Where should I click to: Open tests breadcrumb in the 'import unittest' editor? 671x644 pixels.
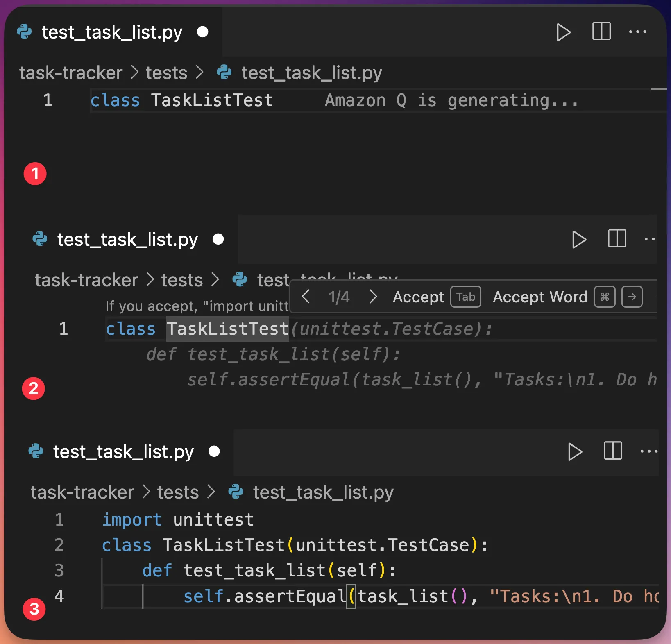pos(178,492)
